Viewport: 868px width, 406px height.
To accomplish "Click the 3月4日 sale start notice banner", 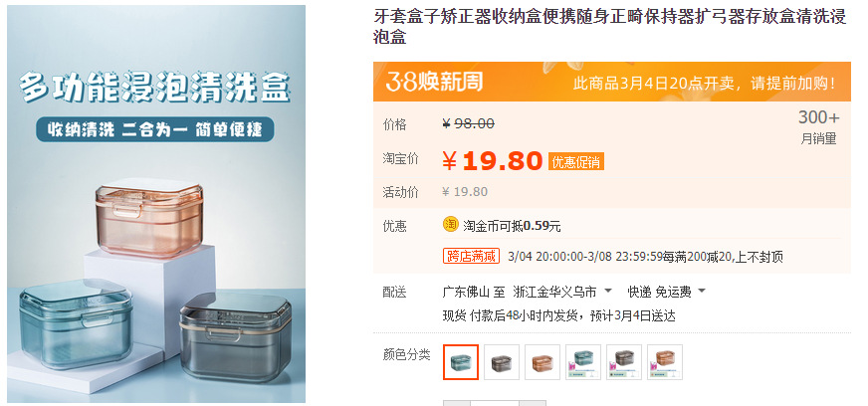I will click(704, 84).
